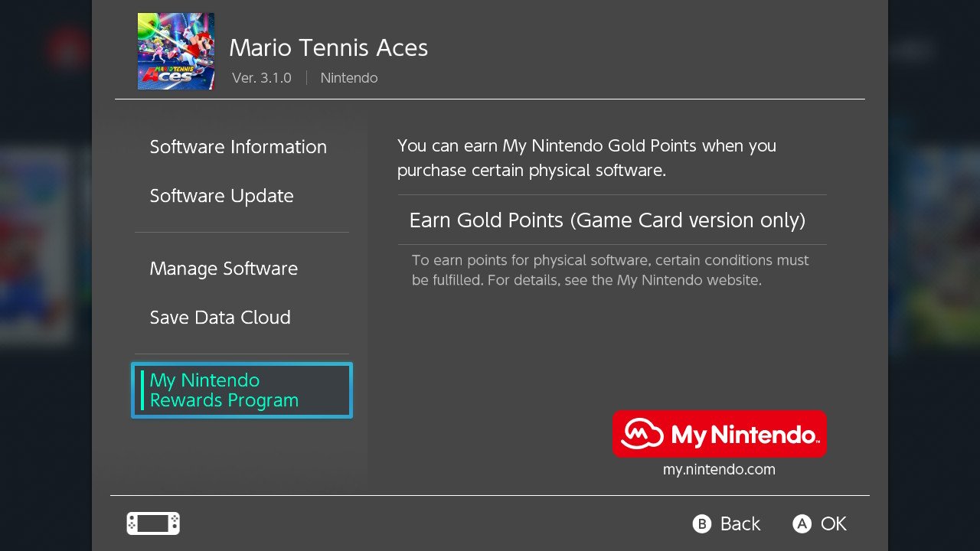980x551 pixels.
Task: Click the blurred game tile on right edge
Action: (x=934, y=245)
